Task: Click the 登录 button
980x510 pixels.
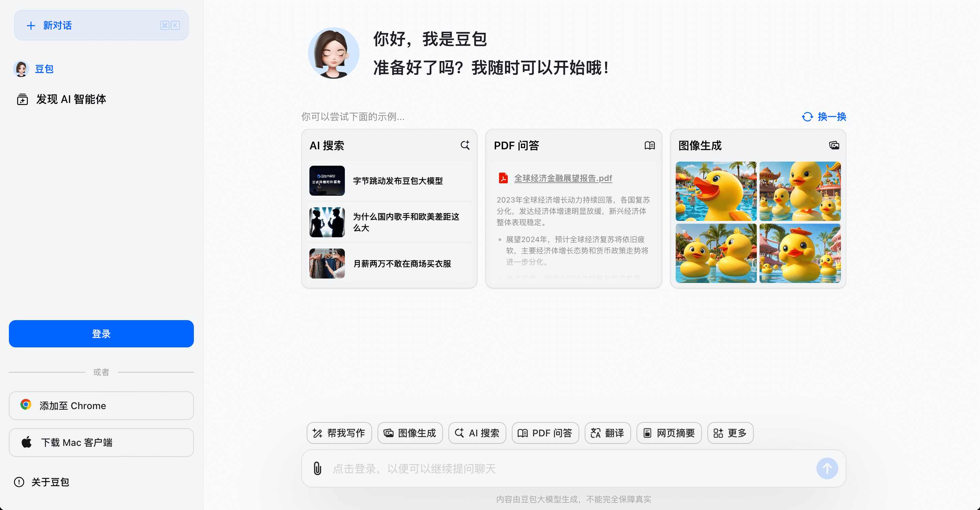Action: (x=101, y=334)
